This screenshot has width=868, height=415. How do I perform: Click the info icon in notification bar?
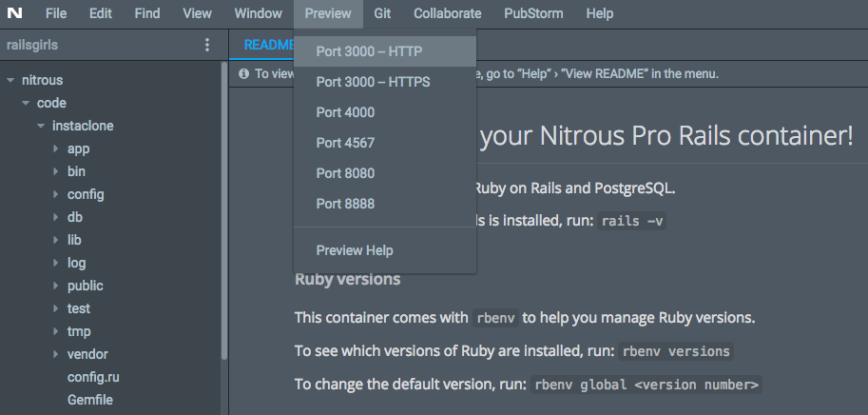click(244, 73)
